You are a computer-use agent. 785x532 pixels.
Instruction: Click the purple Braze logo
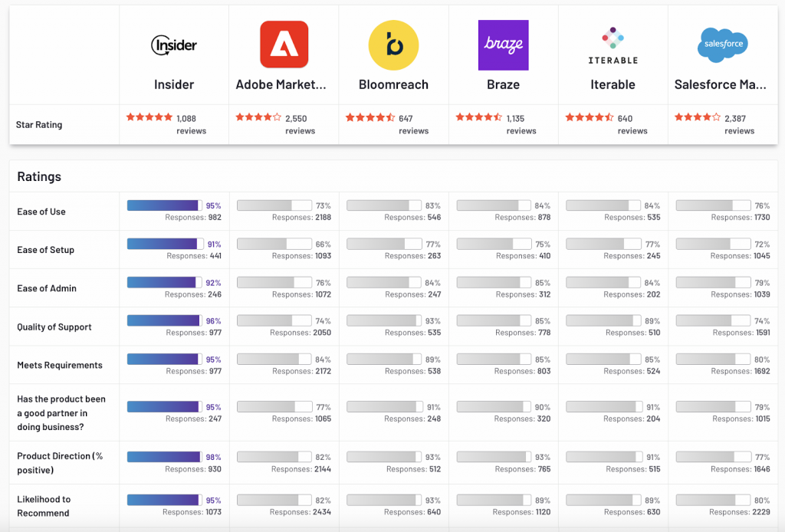pos(503,45)
